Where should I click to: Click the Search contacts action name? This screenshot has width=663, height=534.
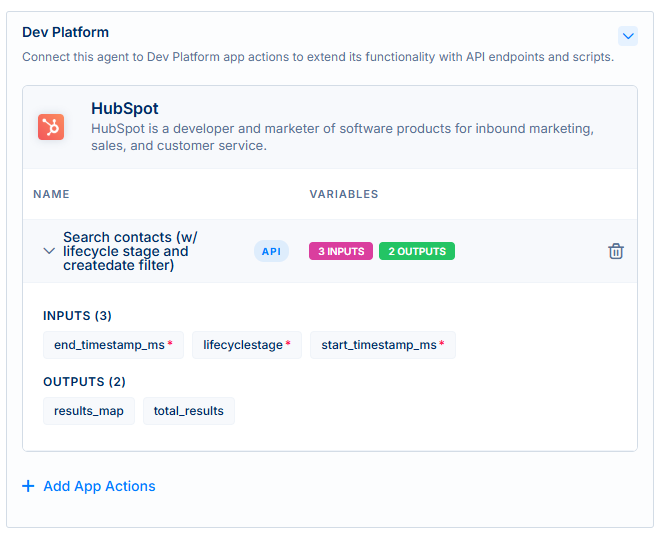coord(130,251)
